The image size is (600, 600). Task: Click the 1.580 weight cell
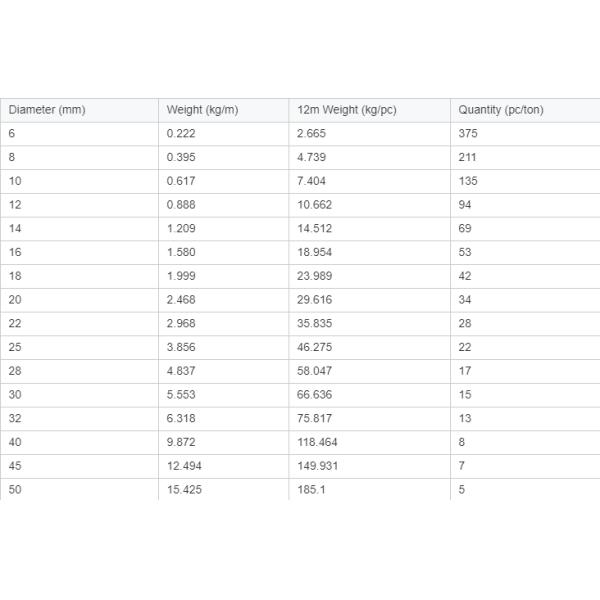pyautogui.click(x=181, y=253)
